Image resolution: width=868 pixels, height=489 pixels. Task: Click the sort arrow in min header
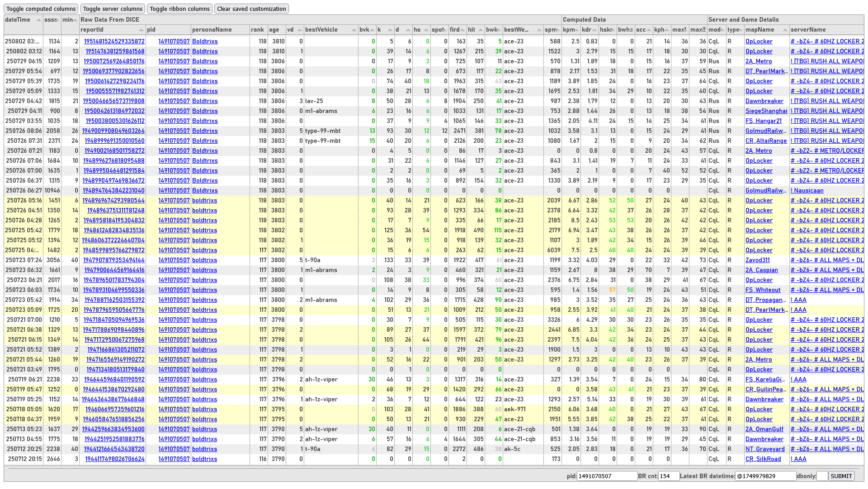(x=75, y=20)
